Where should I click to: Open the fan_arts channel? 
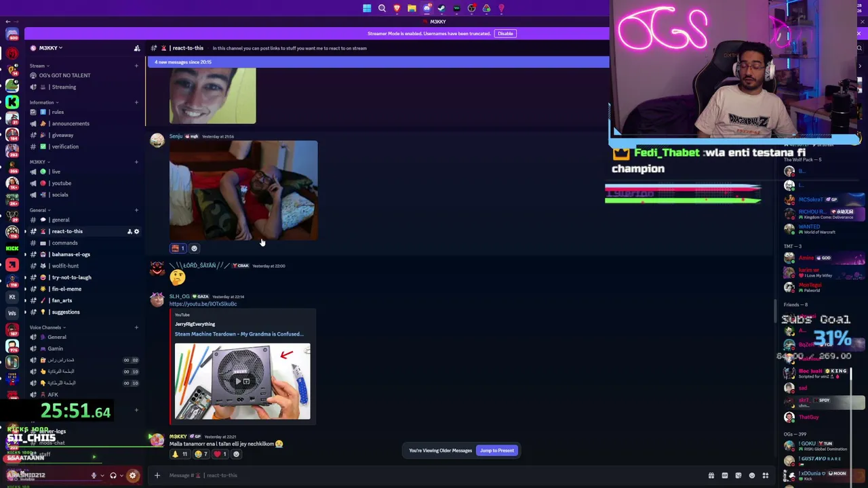pos(85,300)
